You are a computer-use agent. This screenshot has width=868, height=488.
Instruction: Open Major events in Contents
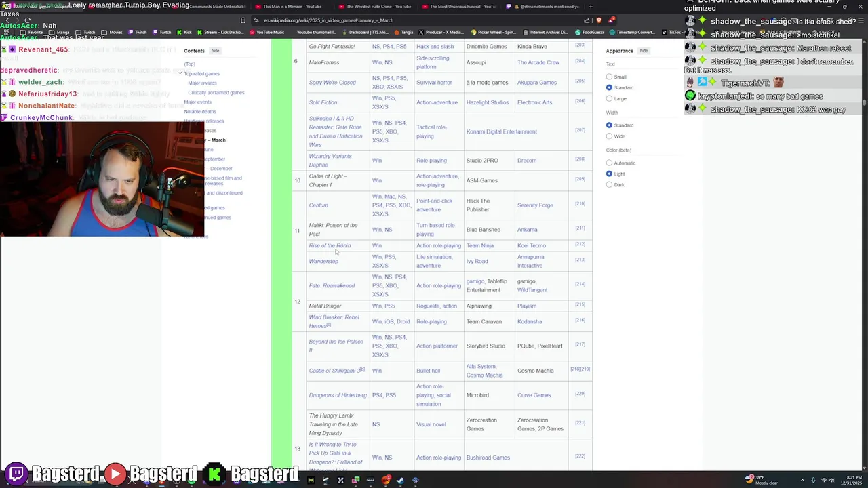pyautogui.click(x=197, y=102)
